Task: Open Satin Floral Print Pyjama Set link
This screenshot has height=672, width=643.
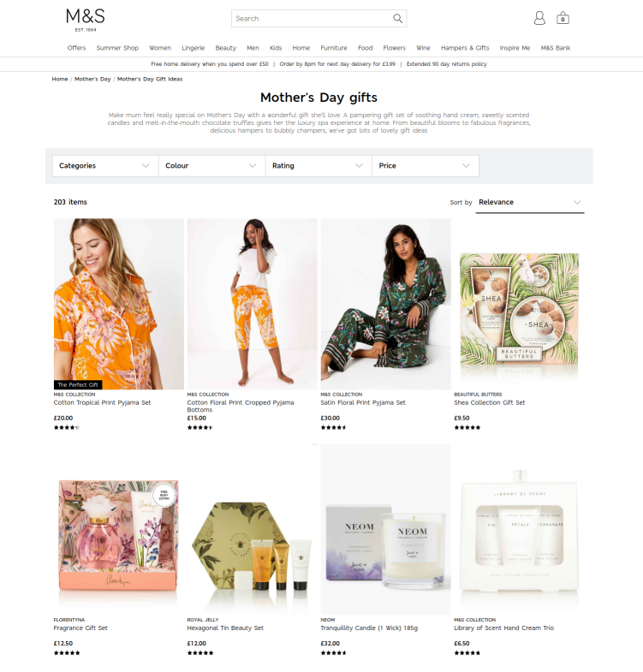Action: [x=363, y=402]
